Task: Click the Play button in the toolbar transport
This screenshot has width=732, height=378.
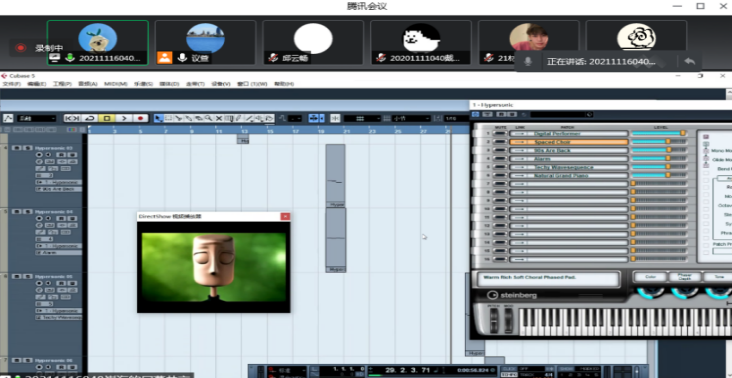Action: pyautogui.click(x=124, y=119)
